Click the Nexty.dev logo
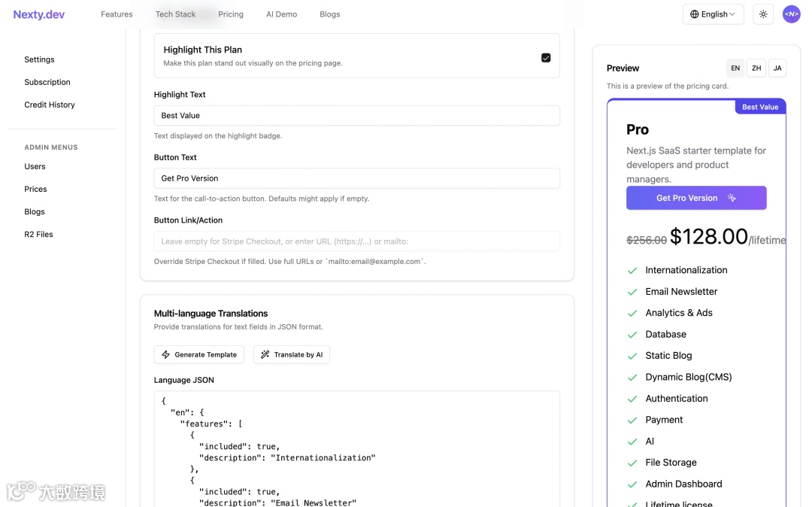Image resolution: width=812 pixels, height=507 pixels. click(x=39, y=14)
